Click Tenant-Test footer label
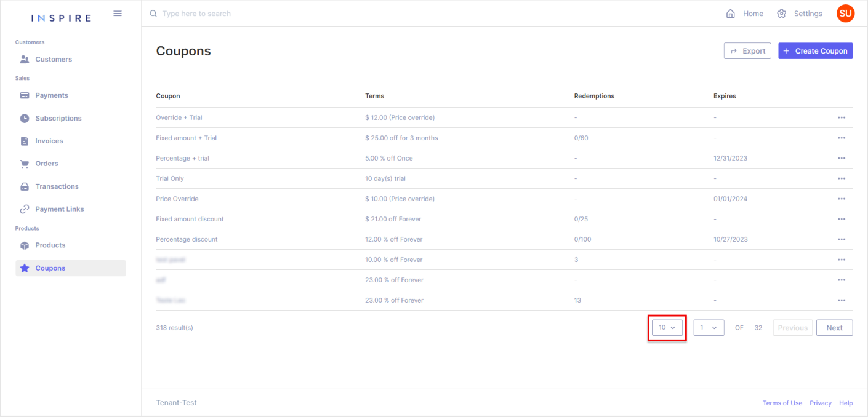 [177, 403]
